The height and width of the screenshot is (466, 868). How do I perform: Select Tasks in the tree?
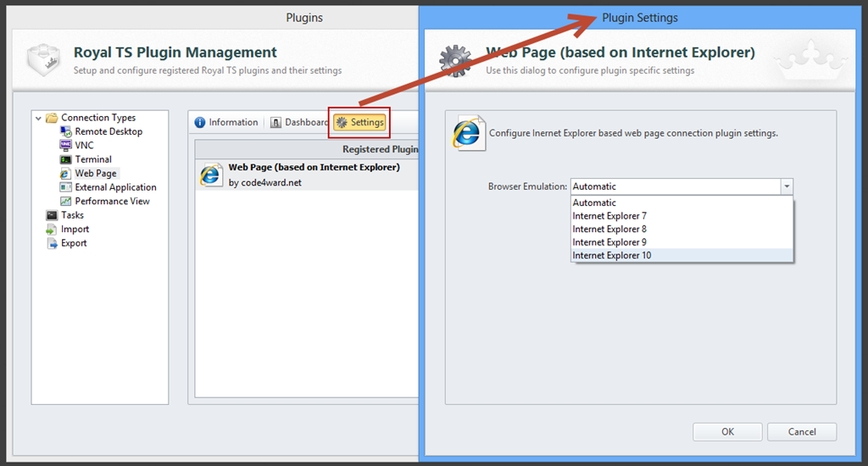(73, 215)
